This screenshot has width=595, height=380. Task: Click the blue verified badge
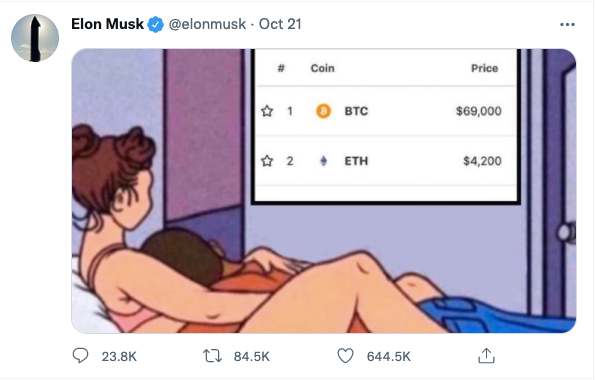[155, 25]
